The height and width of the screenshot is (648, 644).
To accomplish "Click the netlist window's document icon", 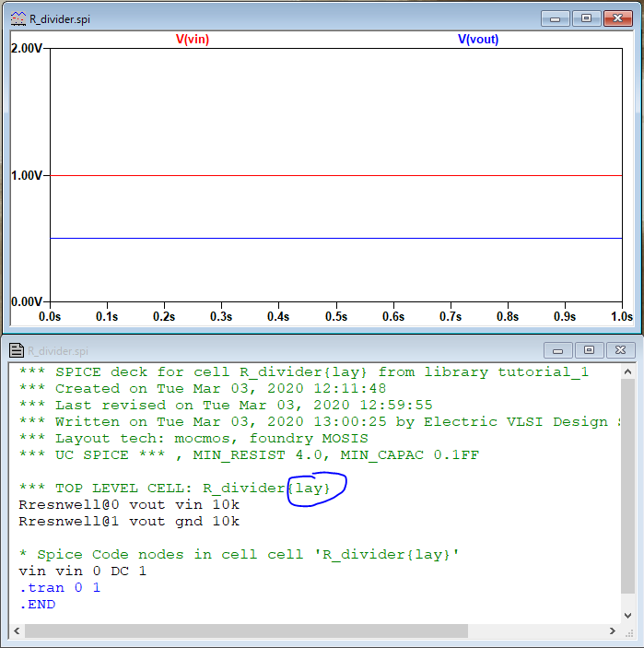I will (17, 350).
